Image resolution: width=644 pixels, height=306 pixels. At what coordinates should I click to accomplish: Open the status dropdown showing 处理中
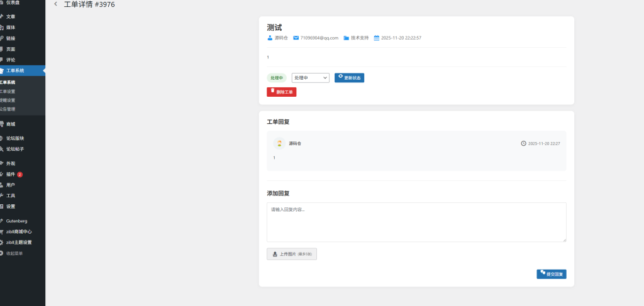click(x=311, y=78)
